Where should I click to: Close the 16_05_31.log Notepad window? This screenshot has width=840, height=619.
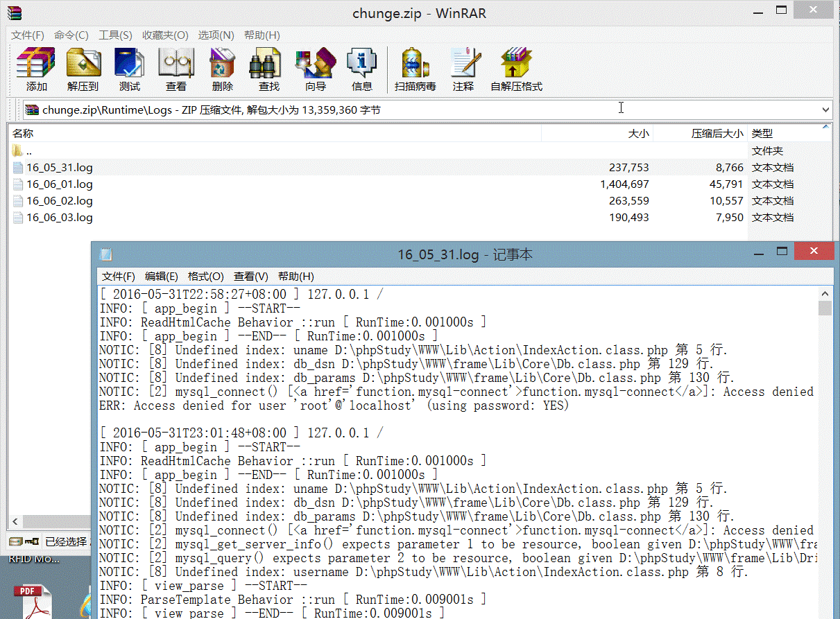pos(814,251)
